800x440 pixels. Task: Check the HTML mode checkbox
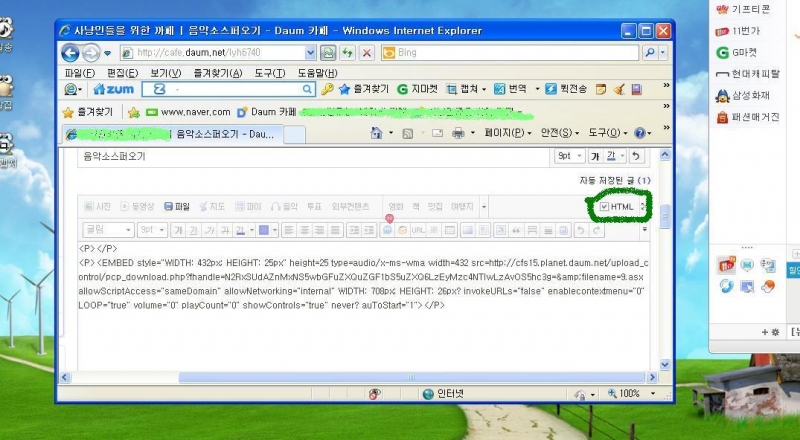click(x=604, y=206)
